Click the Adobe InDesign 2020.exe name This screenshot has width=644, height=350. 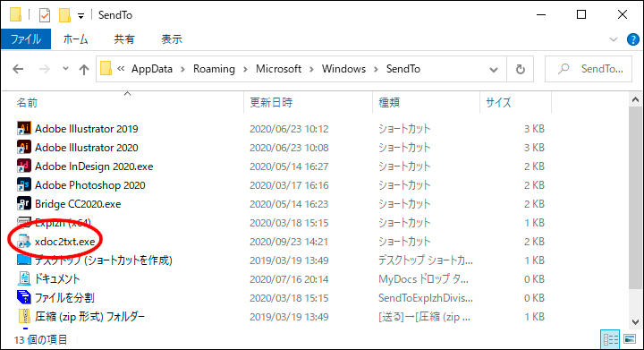94,166
